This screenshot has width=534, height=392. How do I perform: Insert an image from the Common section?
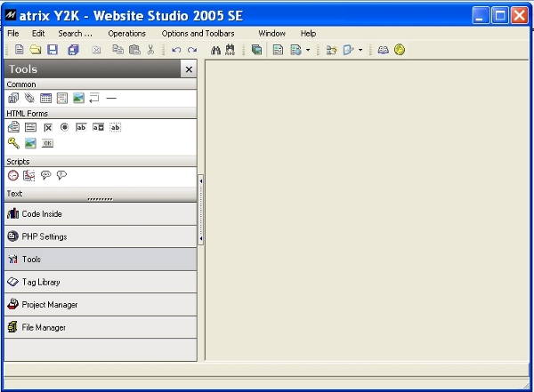coord(78,99)
